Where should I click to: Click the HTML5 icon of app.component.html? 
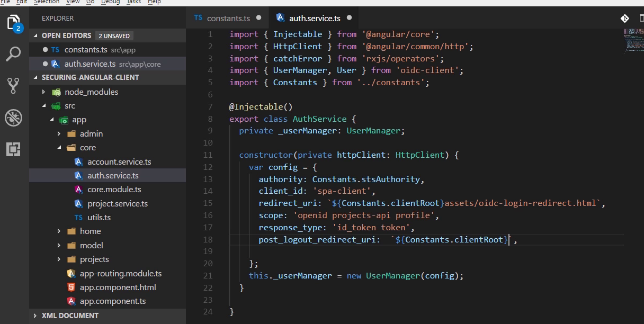[x=71, y=287]
